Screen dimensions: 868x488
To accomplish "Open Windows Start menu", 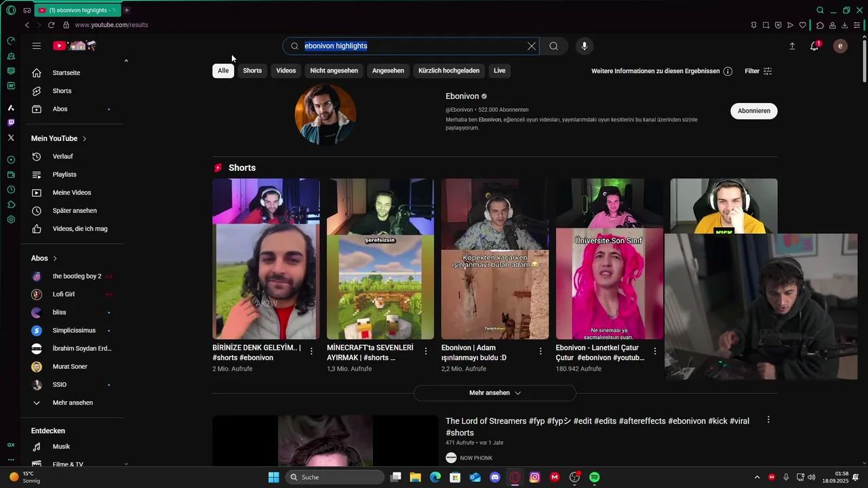I will point(274,477).
